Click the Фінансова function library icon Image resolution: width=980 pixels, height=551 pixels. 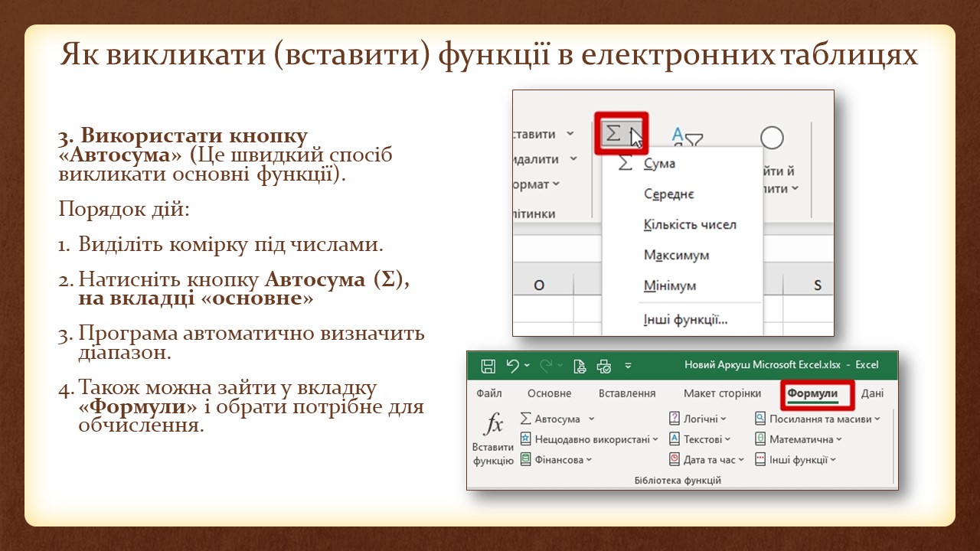(x=526, y=459)
